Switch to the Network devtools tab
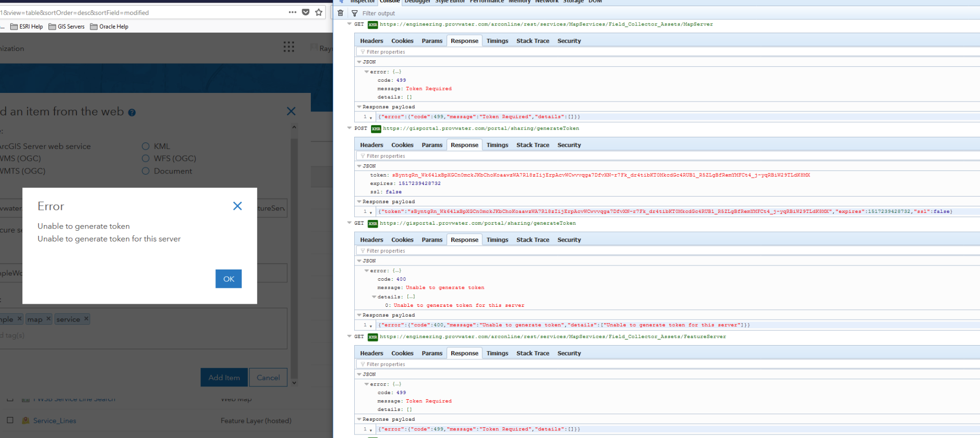The width and height of the screenshot is (980, 438). (547, 2)
